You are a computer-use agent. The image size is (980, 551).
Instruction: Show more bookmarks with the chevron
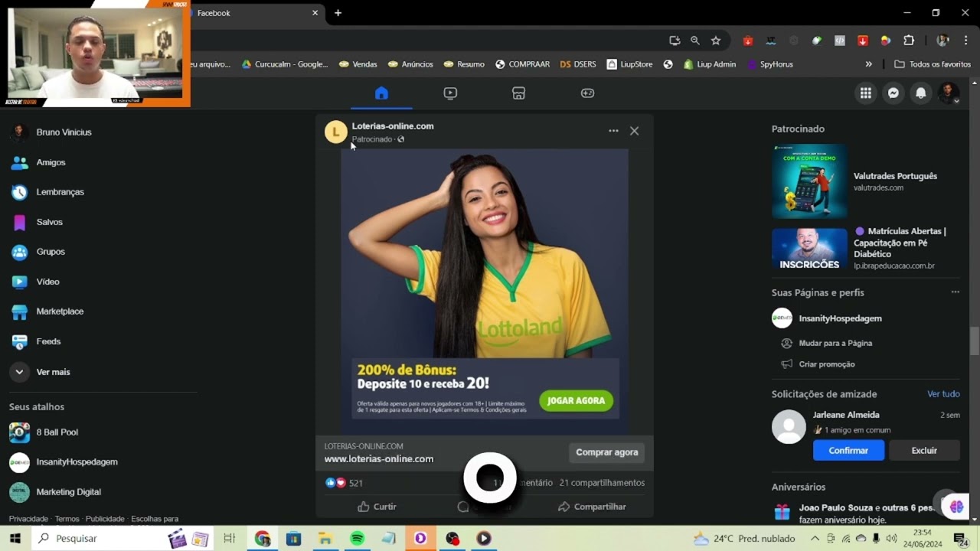pos(868,64)
